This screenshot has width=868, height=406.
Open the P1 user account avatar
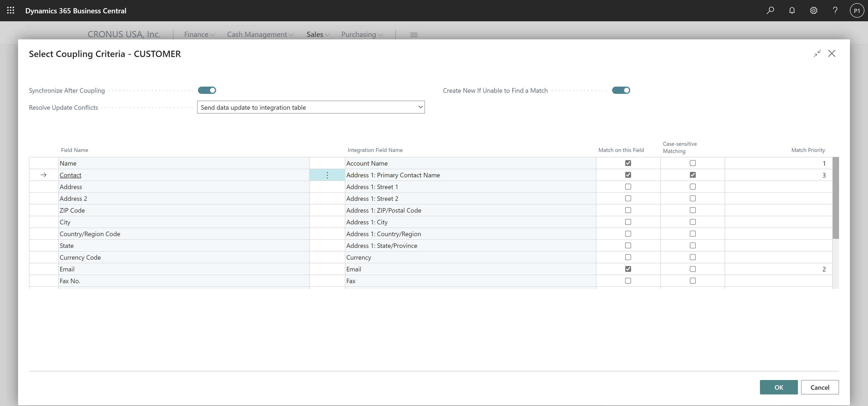(856, 10)
